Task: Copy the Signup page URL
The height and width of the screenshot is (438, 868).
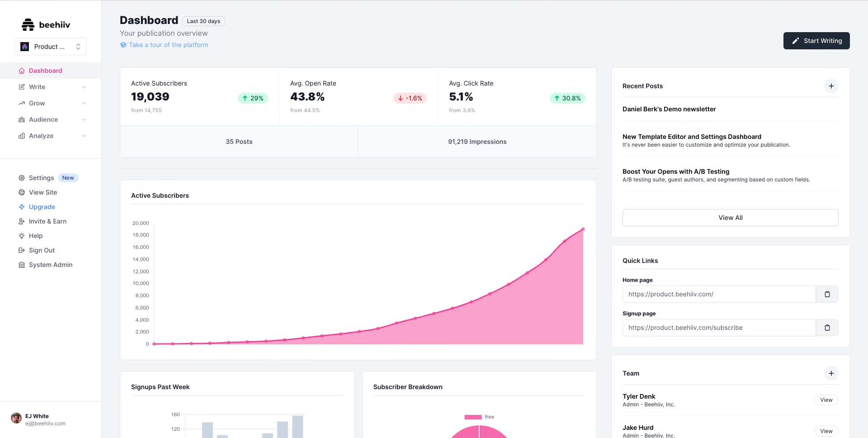Action: click(827, 328)
